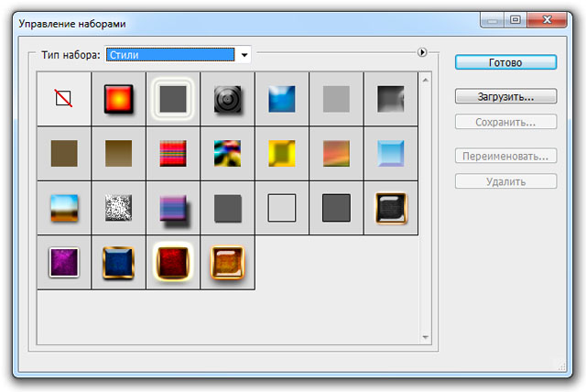
Task: Click the 'Сохранить...' button
Action: 505,122
